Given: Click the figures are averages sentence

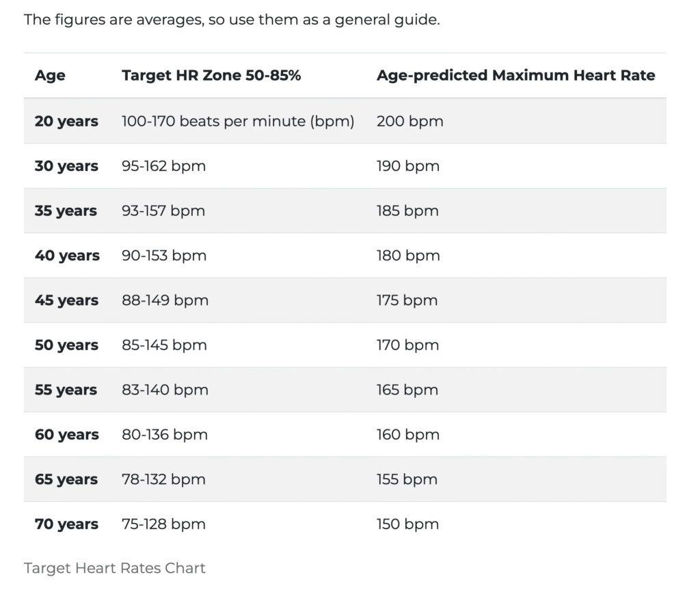Looking at the screenshot, I should click(x=232, y=20).
